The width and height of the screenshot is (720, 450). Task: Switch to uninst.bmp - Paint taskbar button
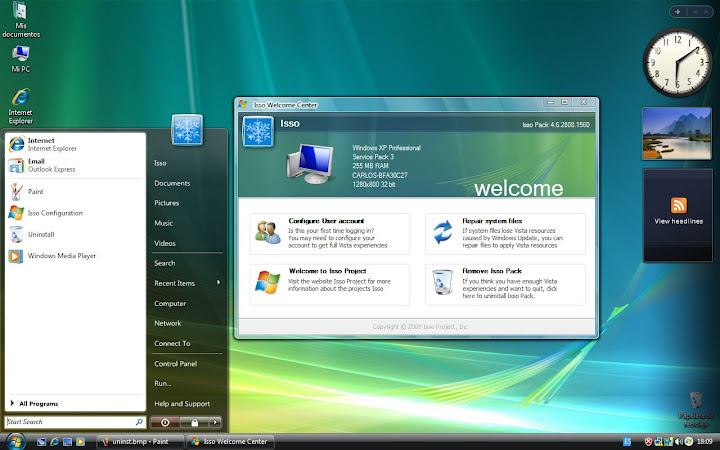click(134, 441)
